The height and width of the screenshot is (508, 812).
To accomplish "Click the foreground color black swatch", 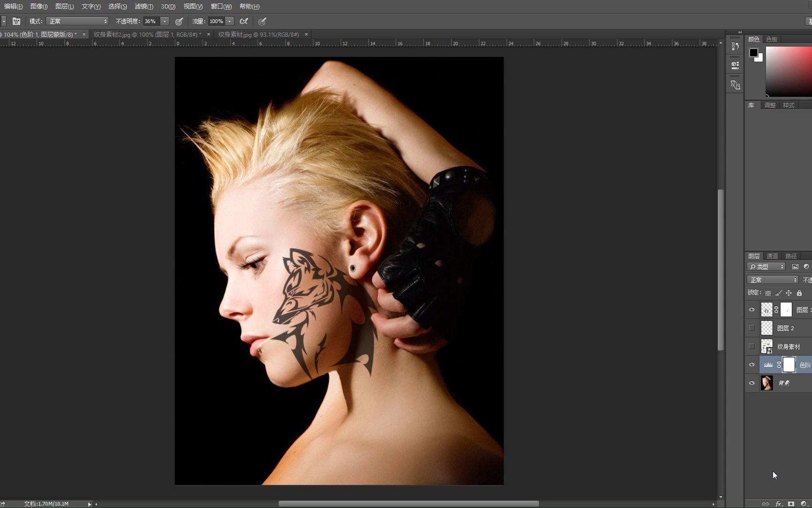I will [753, 52].
